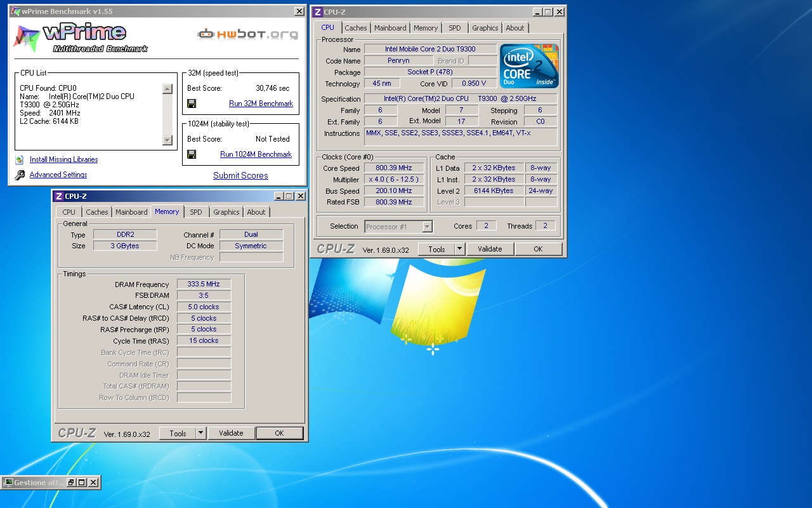The image size is (812, 508).
Task: Click the Core VID value 0.950 V
Action: coord(474,84)
